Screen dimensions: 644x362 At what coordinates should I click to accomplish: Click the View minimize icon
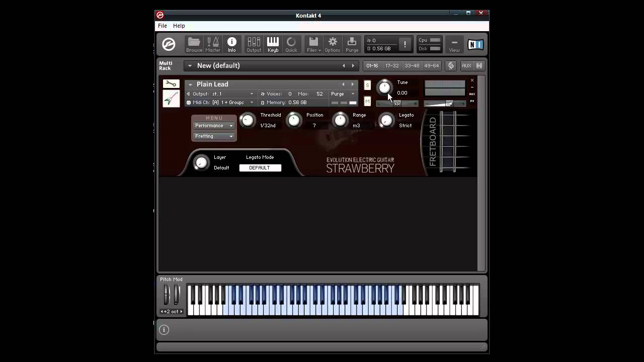(454, 45)
